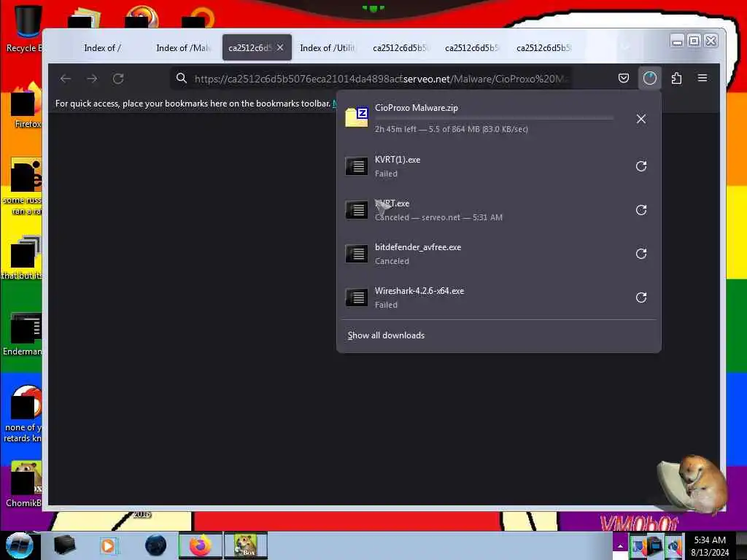Select the CioProxo Malware.zip file name

[417, 108]
